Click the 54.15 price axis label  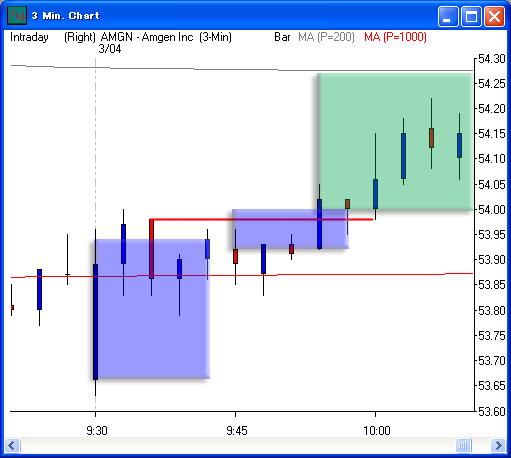(x=492, y=134)
